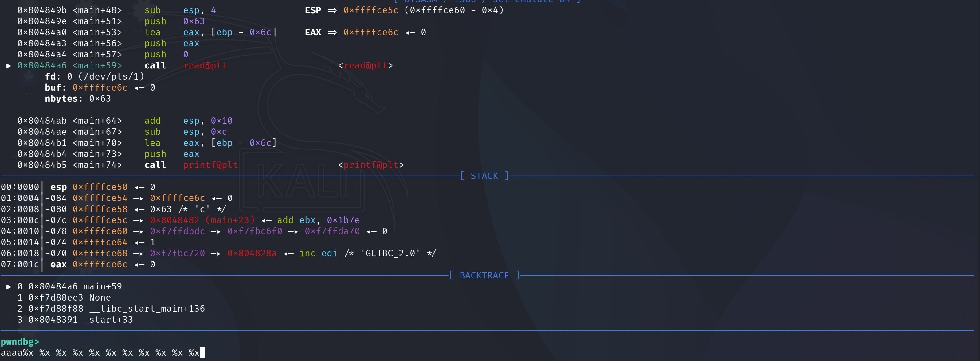Click the "<read@plt>" target annotation
The image size is (980, 361).
(366, 65)
